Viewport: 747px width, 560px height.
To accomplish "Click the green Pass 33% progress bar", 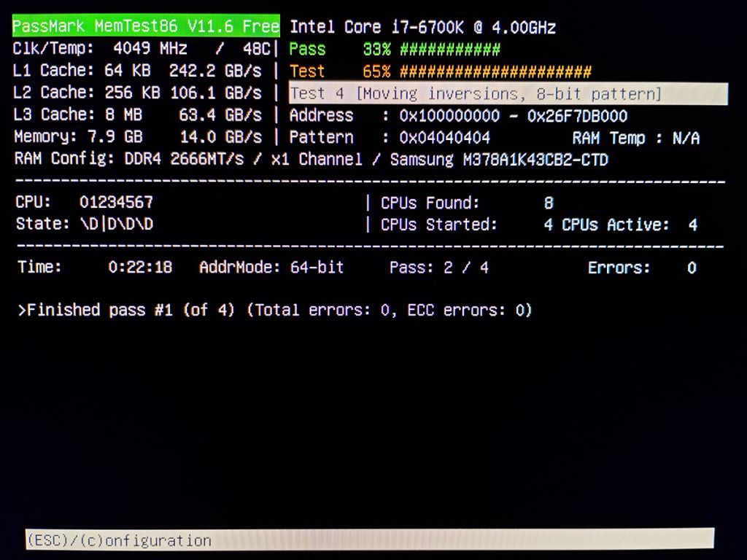I will [395, 49].
